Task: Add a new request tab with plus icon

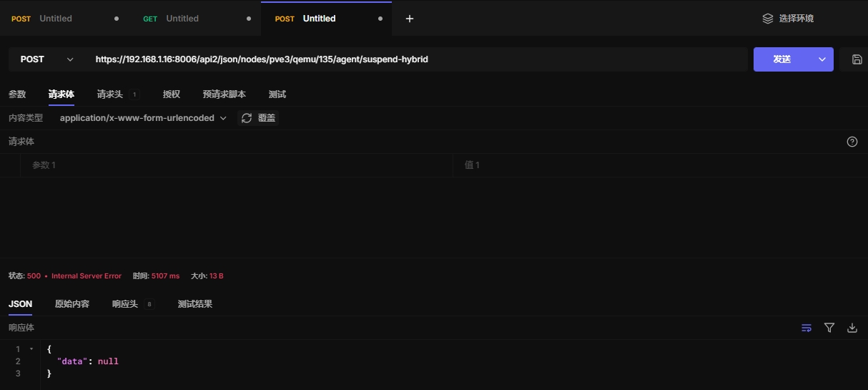Action: click(410, 19)
